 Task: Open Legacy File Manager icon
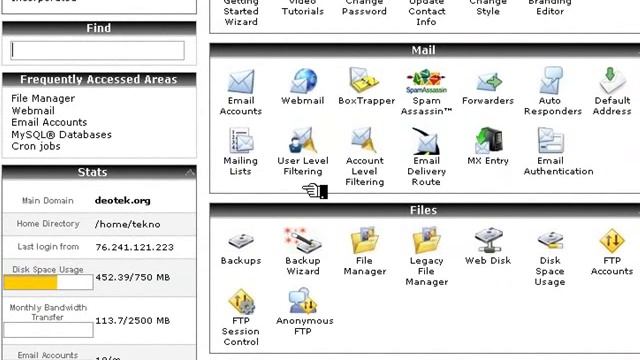click(x=426, y=240)
